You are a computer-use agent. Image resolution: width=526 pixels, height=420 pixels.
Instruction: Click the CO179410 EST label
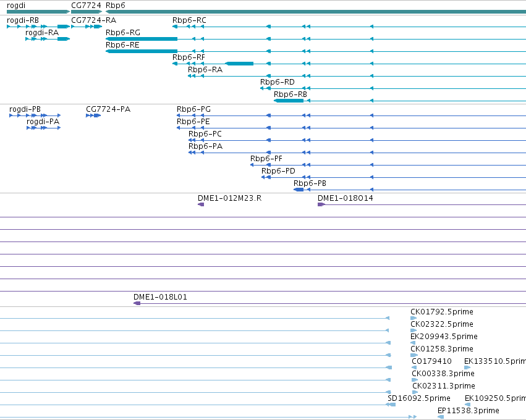[431, 362]
